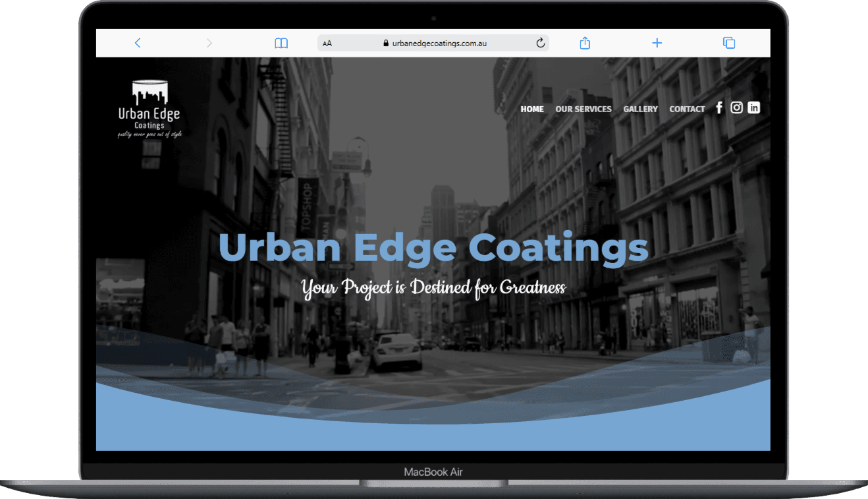The height and width of the screenshot is (499, 868).
Task: Click the Safari forward arrow
Action: coord(209,43)
